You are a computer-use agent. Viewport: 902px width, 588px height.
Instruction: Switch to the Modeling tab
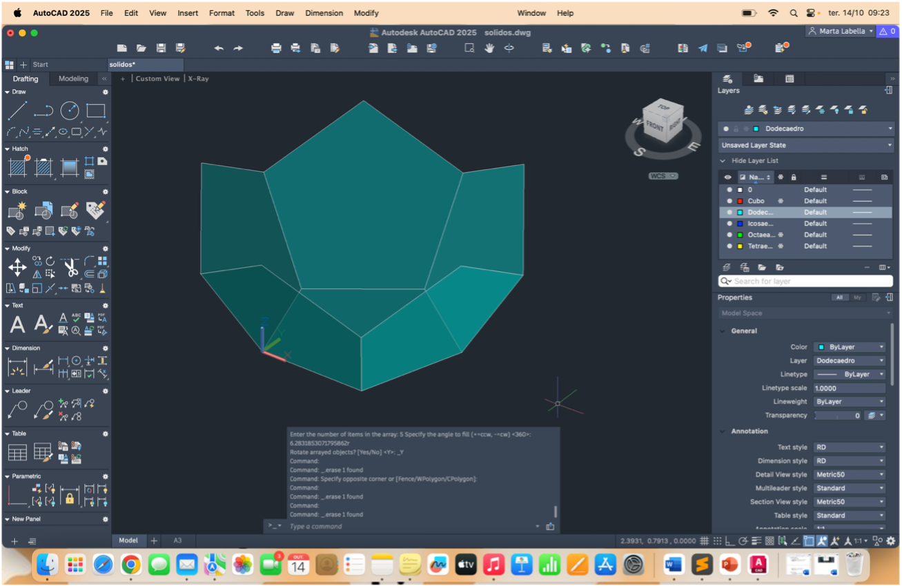(x=73, y=79)
